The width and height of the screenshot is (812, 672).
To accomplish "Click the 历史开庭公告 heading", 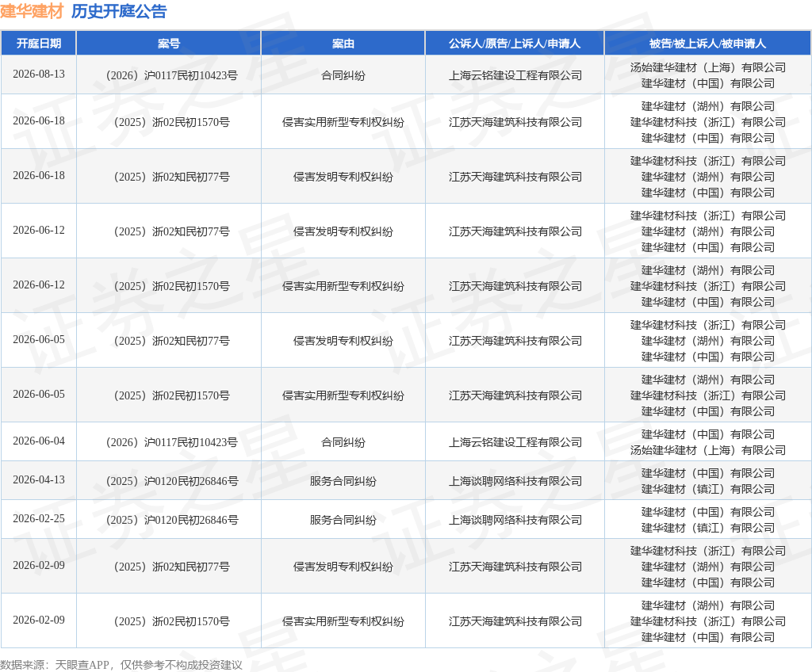I will pyautogui.click(x=119, y=11).
